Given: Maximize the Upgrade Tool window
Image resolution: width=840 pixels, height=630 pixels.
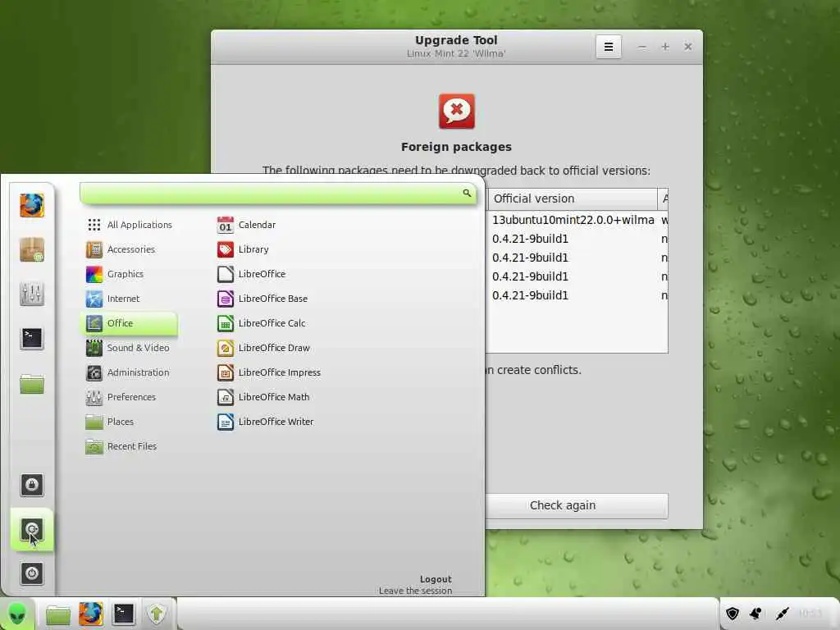Looking at the screenshot, I should pyautogui.click(x=664, y=47).
